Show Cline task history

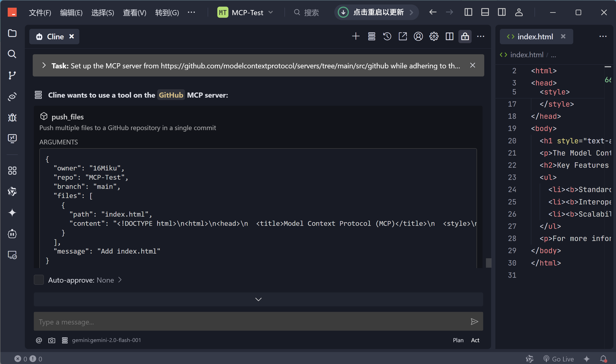pos(387,37)
